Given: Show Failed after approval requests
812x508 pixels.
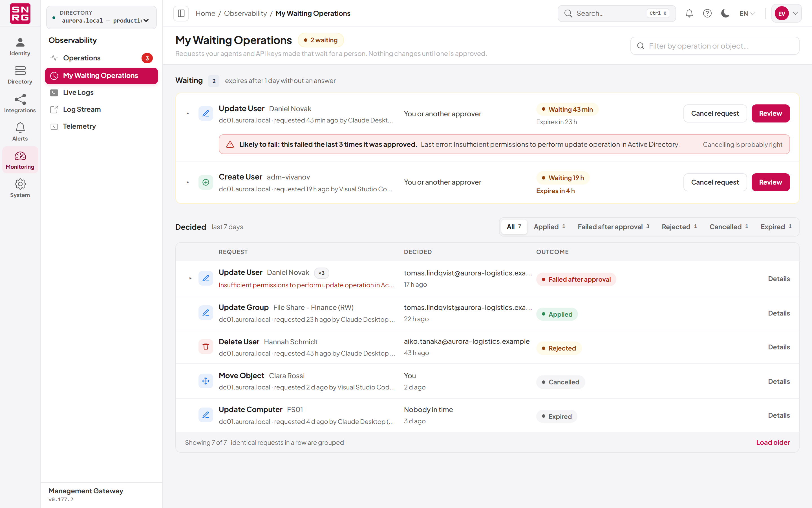Looking at the screenshot, I should click(x=613, y=227).
